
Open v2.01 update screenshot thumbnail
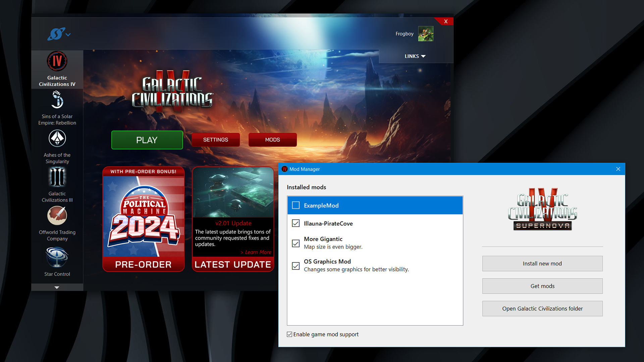[233, 192]
